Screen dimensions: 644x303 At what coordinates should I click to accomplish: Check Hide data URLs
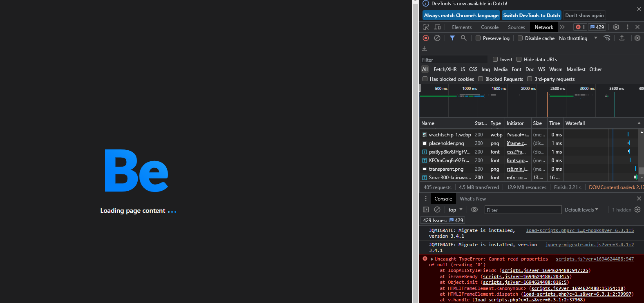click(x=519, y=59)
